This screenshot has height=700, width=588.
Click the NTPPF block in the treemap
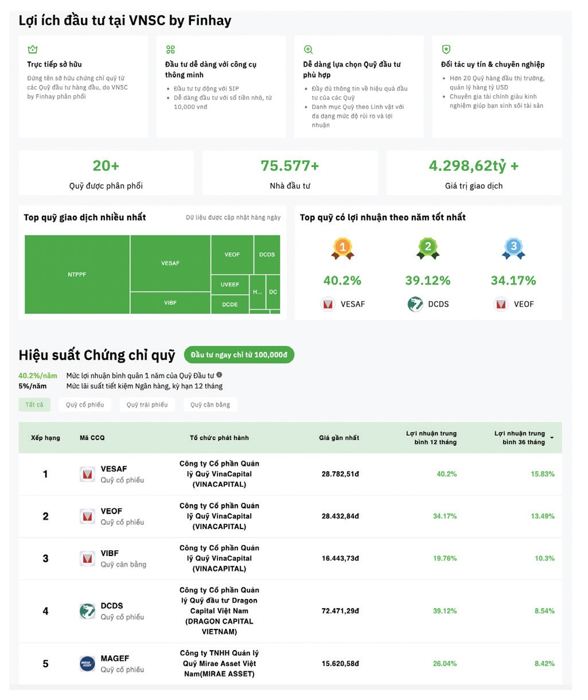[x=77, y=274]
